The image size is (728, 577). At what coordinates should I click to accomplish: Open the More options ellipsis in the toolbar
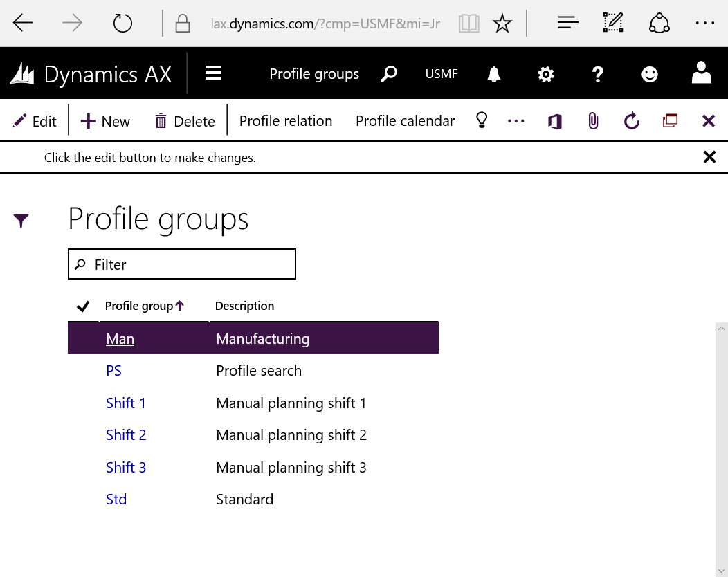point(516,120)
